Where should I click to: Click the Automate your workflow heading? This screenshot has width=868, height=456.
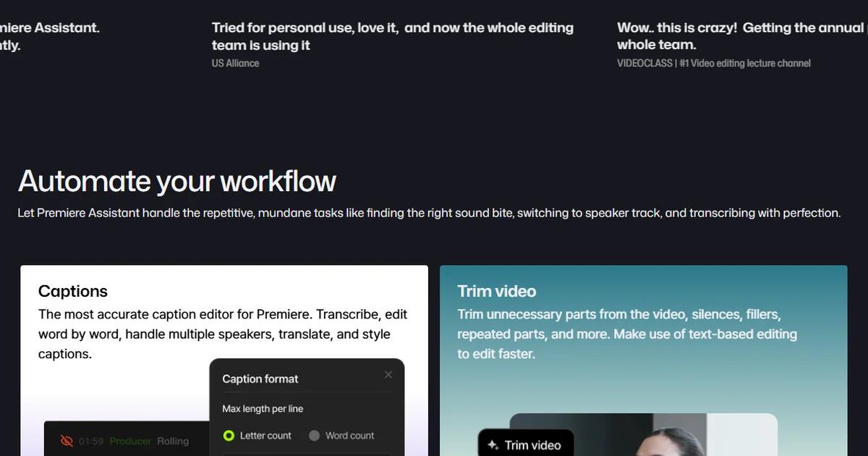pyautogui.click(x=177, y=181)
